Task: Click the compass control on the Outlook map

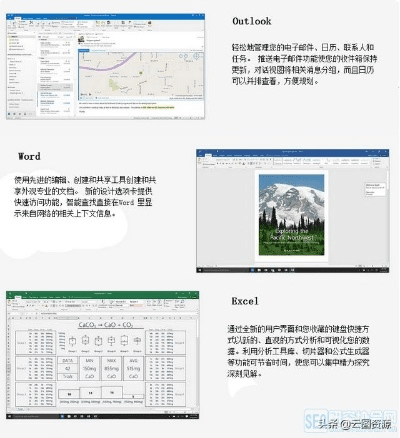Action: coord(197,57)
